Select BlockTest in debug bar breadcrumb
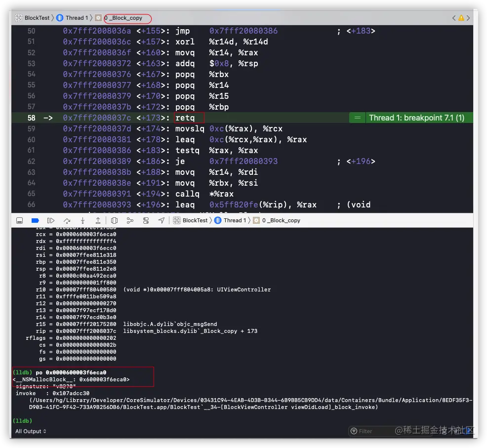This screenshot has height=448, width=487. (195, 221)
